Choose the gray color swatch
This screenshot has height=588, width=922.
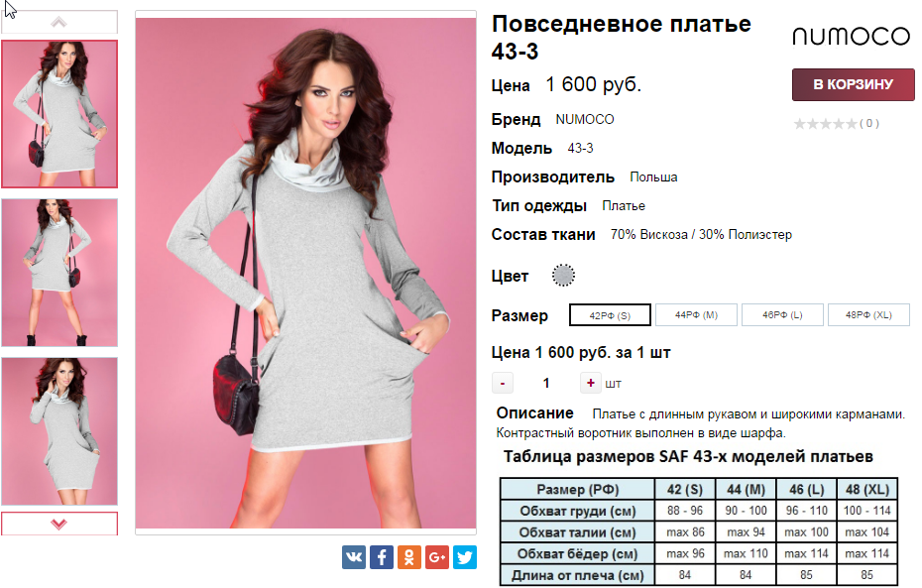[x=563, y=276]
